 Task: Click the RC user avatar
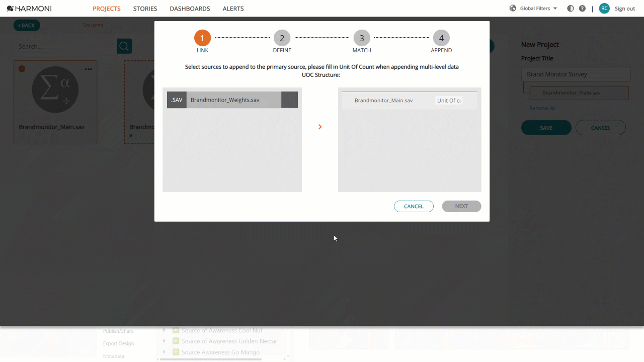click(x=604, y=9)
